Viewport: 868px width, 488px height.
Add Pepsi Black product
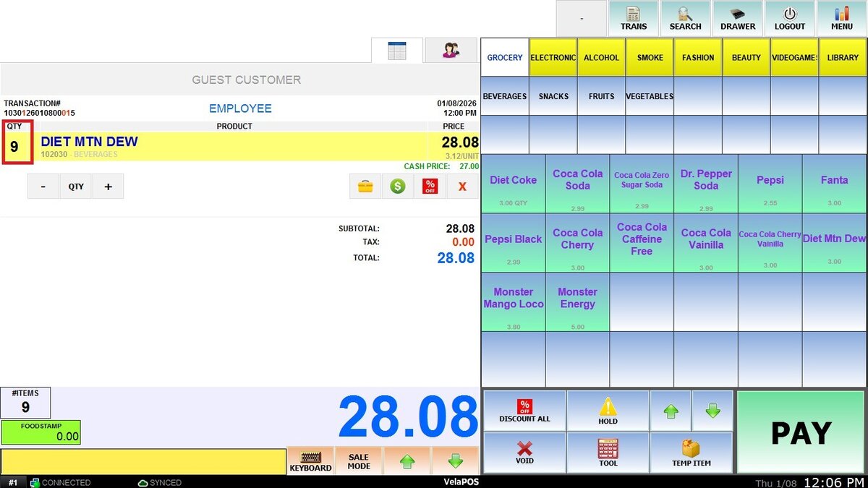tap(514, 243)
